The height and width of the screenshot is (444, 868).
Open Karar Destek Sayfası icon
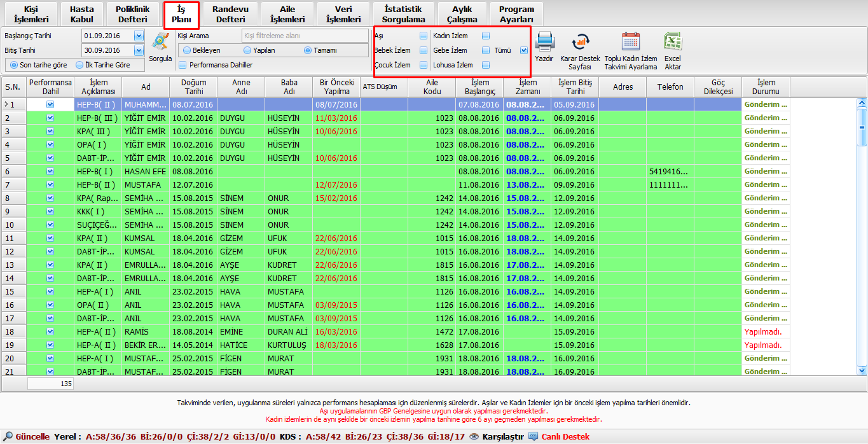pyautogui.click(x=580, y=42)
